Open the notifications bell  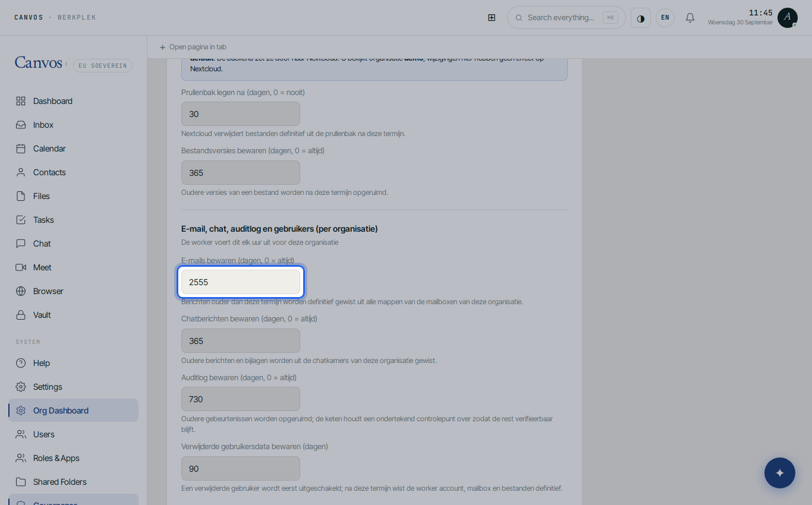point(690,18)
